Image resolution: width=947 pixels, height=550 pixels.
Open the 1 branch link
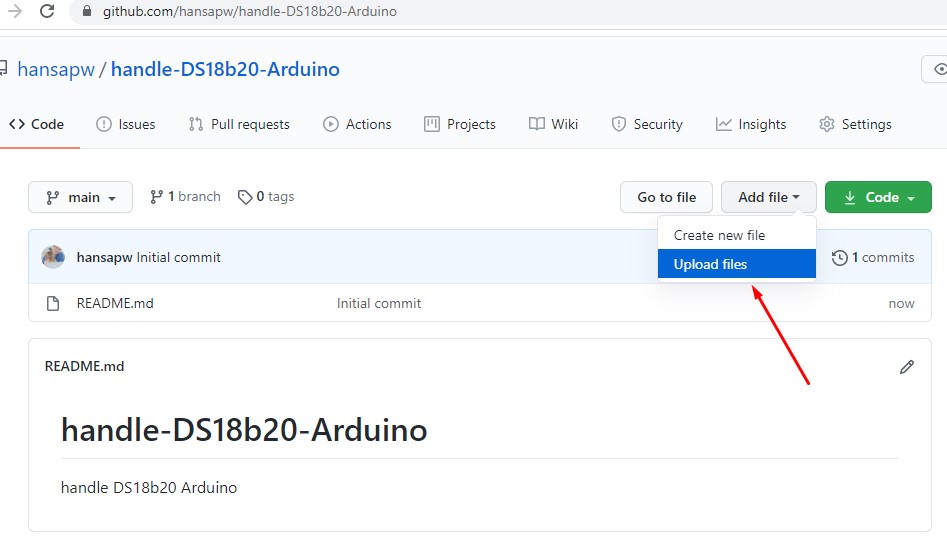point(185,197)
